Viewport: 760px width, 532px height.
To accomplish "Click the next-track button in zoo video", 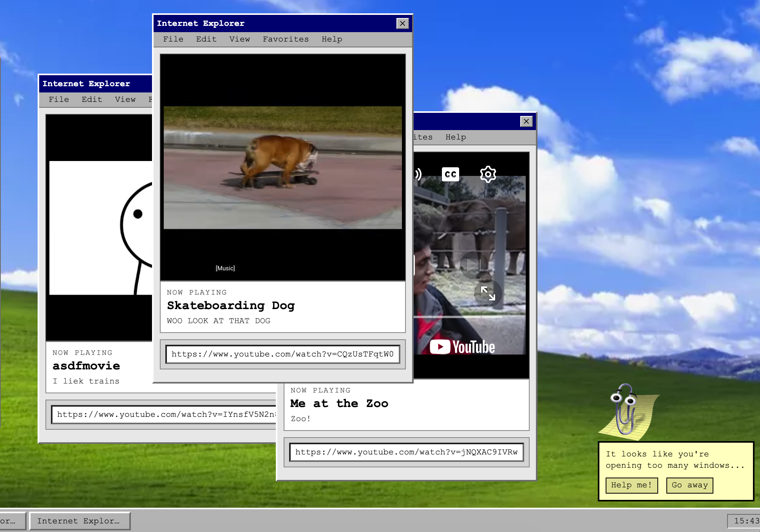I will pos(473,265).
